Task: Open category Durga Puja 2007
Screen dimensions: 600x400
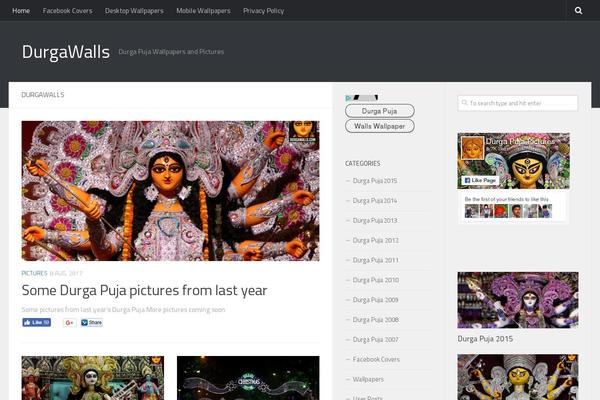Action: 375,340
